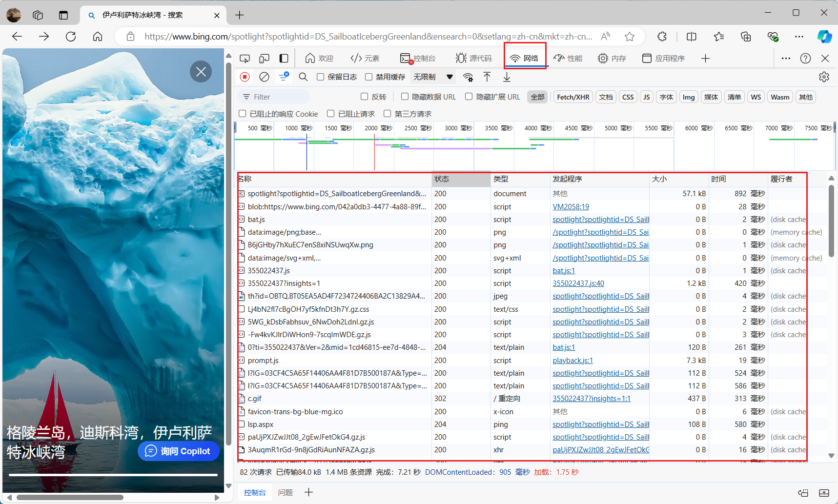Add drawer tool plus icon at bottom
The height and width of the screenshot is (504, 838).
(x=308, y=492)
